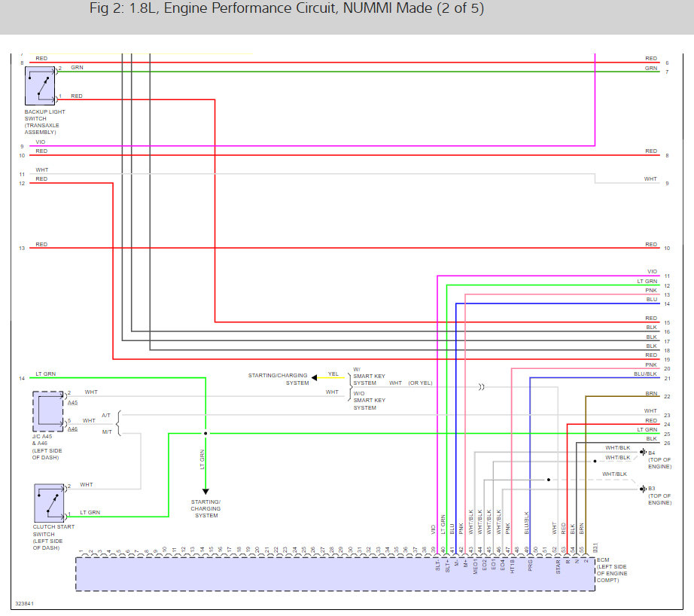Open the A45 connector link
This screenshot has width=694, height=616.
pos(72,403)
